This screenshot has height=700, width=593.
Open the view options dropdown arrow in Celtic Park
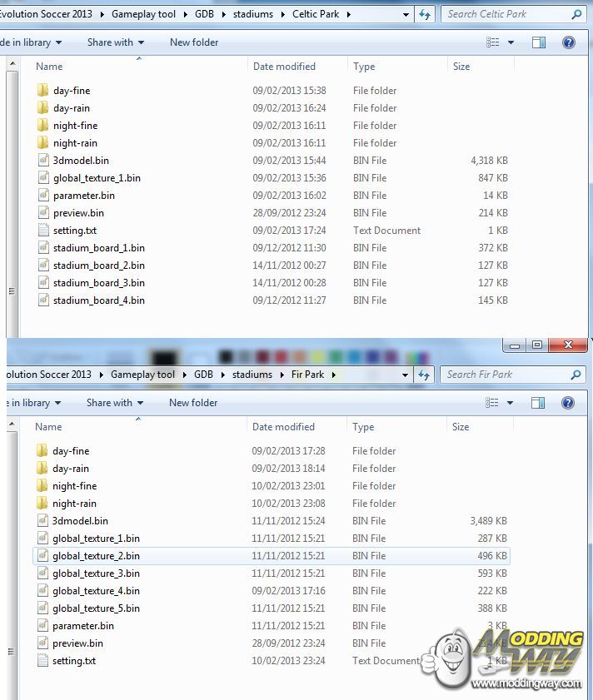click(x=511, y=42)
